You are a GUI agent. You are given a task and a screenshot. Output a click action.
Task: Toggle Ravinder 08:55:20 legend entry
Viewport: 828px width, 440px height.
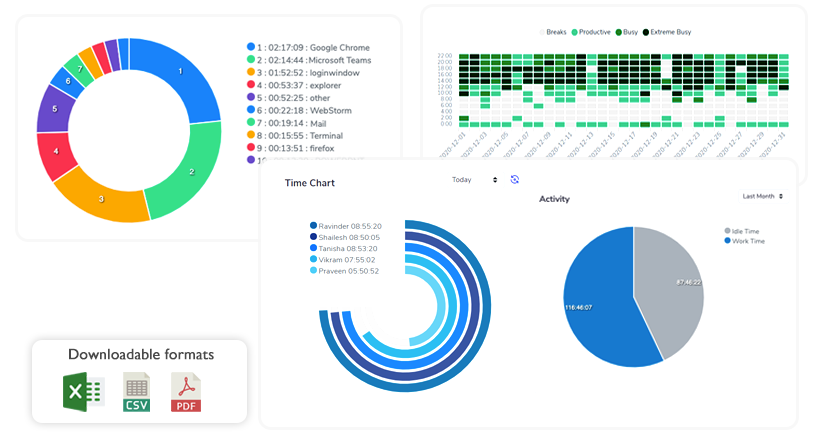click(x=346, y=226)
